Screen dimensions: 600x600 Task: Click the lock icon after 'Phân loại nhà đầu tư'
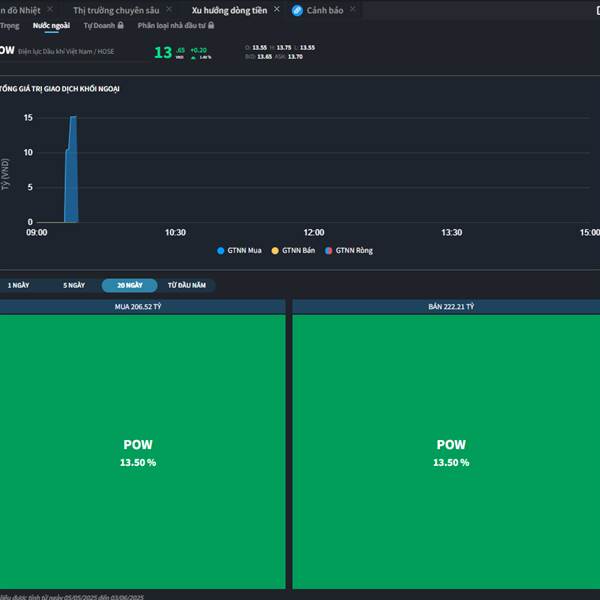pos(211,25)
